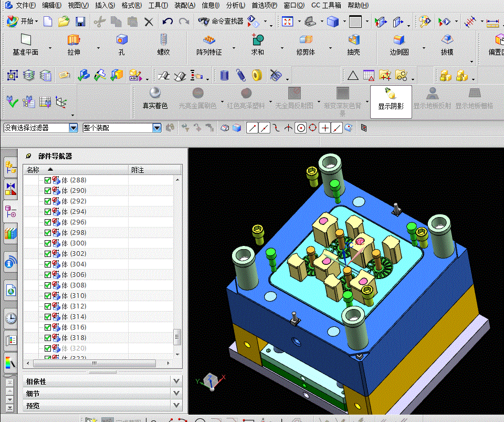Viewport: 504px width, 422px height.
Task: Select the Edge Blend (边倒圆) tool
Action: [399, 44]
